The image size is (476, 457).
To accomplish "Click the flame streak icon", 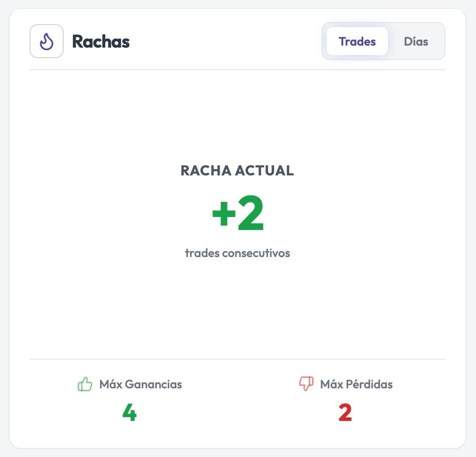I will coord(47,41).
